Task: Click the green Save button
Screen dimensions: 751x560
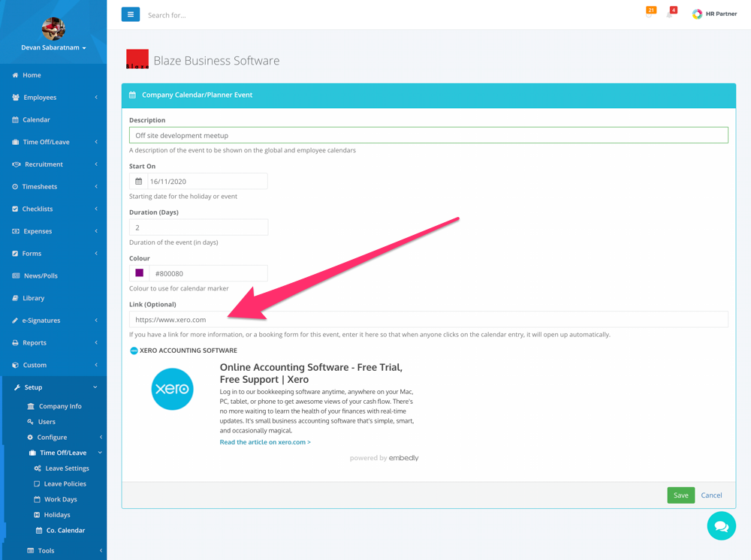Action: [x=680, y=495]
